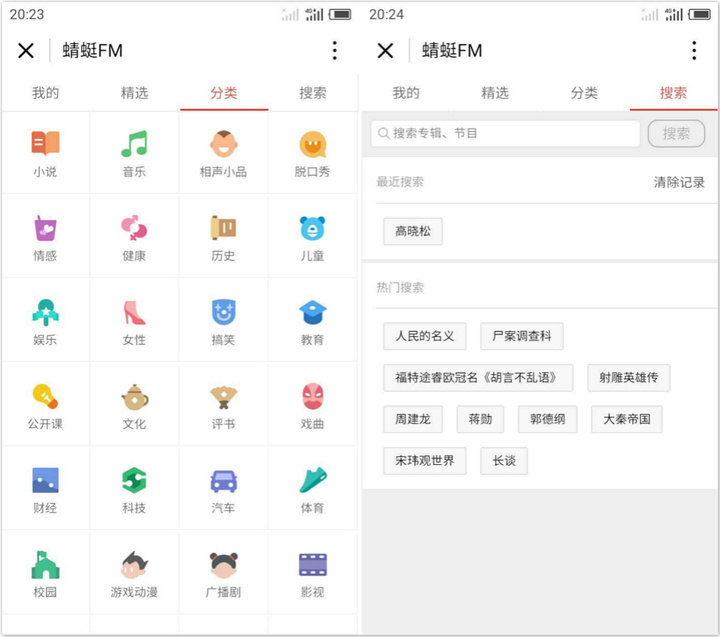720x637 pixels.
Task: Open the 财经 finance category icon
Action: point(45,480)
